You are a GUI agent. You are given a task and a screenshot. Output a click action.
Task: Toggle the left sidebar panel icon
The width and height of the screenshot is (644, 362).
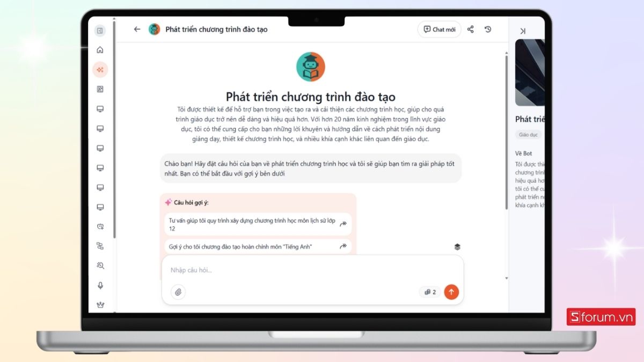(x=100, y=31)
